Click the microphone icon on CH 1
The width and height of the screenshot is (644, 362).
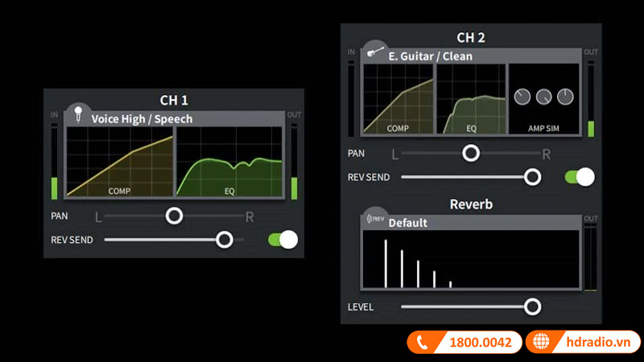point(79,114)
